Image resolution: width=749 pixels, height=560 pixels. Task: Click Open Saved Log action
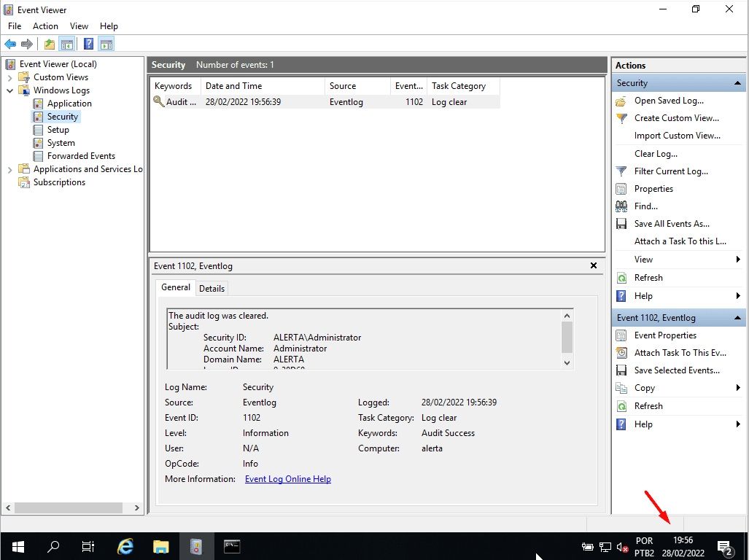click(x=669, y=101)
